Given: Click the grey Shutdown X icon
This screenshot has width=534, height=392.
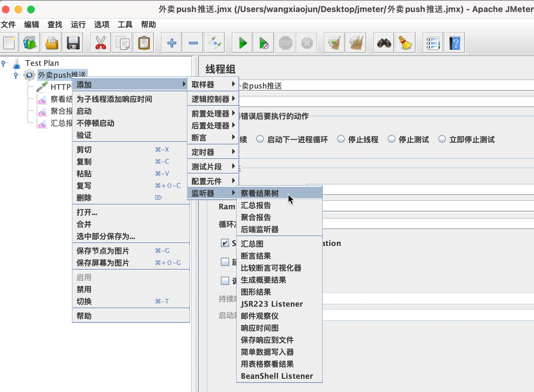Looking at the screenshot, I should [307, 42].
